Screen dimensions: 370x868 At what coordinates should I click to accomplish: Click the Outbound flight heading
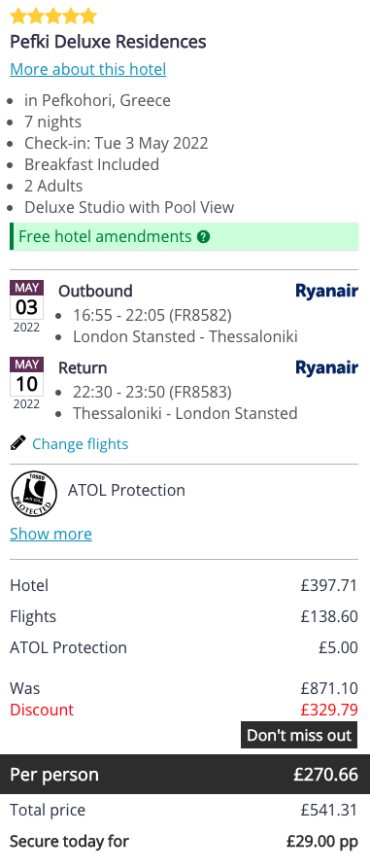click(96, 292)
